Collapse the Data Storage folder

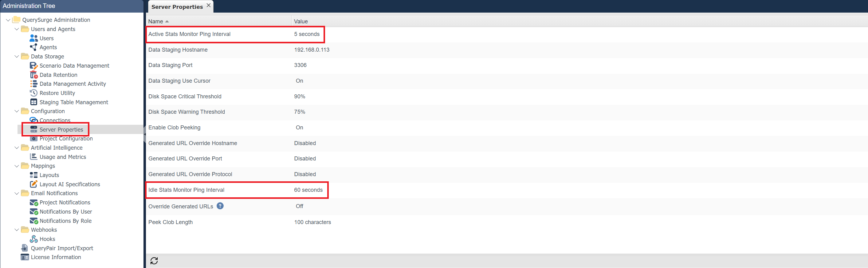point(17,56)
